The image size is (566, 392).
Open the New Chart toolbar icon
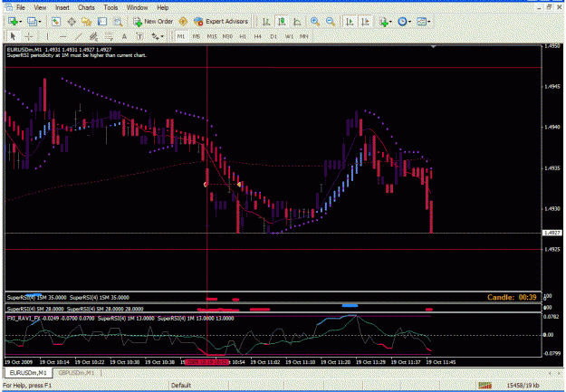point(13,22)
